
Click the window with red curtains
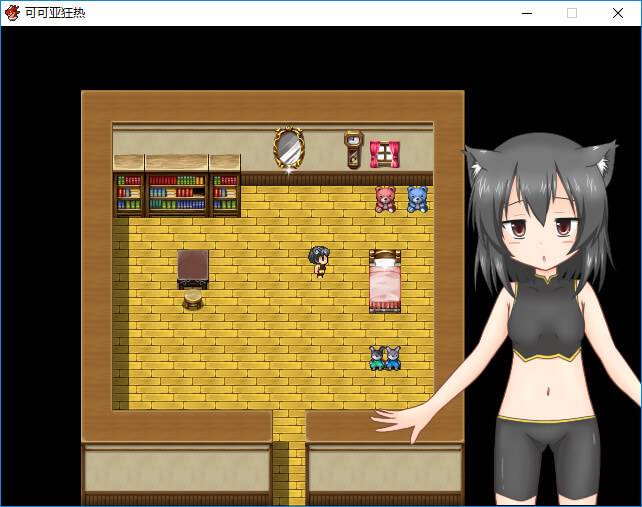click(384, 154)
